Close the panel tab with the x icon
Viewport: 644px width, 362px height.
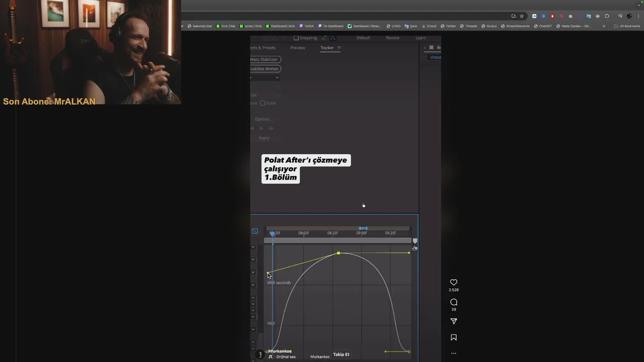coord(425,48)
